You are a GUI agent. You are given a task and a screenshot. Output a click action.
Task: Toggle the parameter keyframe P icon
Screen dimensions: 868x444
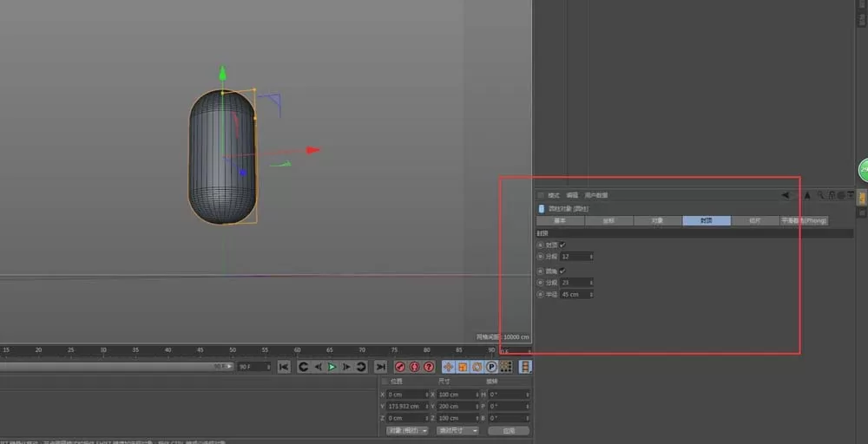coord(491,367)
